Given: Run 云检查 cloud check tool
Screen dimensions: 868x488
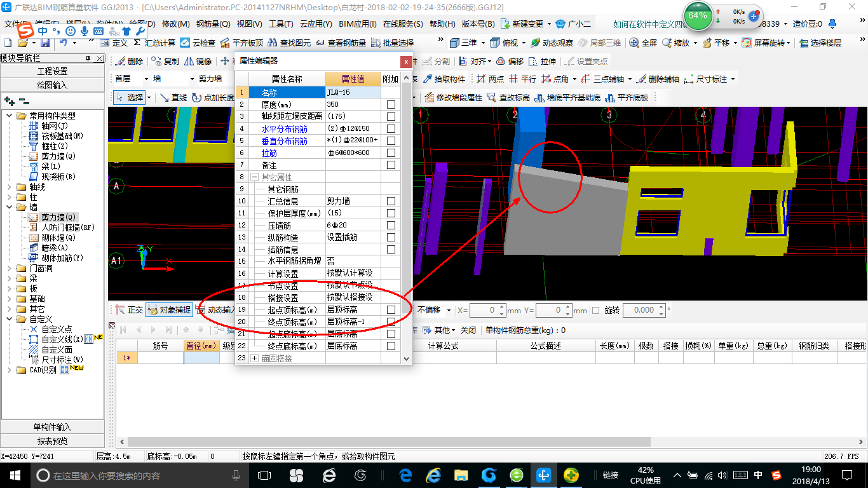Looking at the screenshot, I should (185, 43).
